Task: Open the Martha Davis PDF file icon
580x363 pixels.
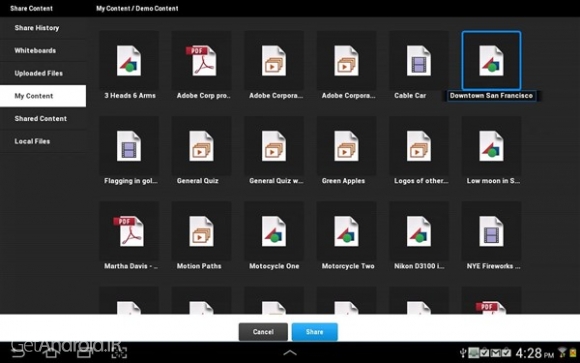Action: 129,232
